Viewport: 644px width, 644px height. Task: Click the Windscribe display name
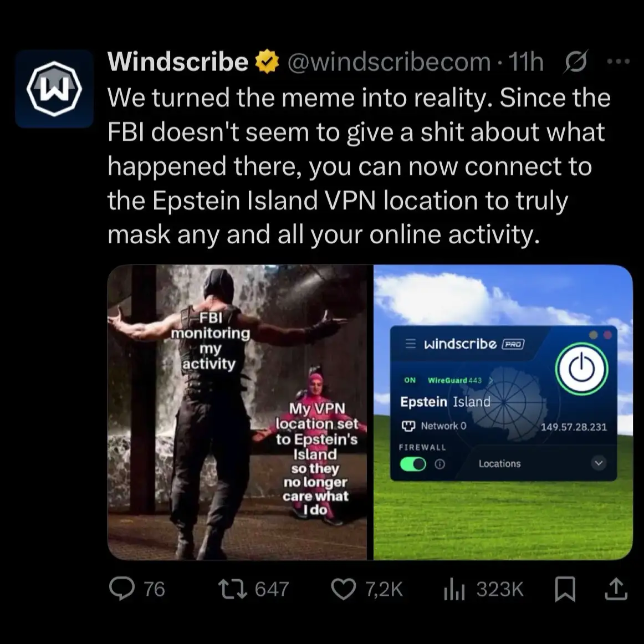pyautogui.click(x=178, y=62)
